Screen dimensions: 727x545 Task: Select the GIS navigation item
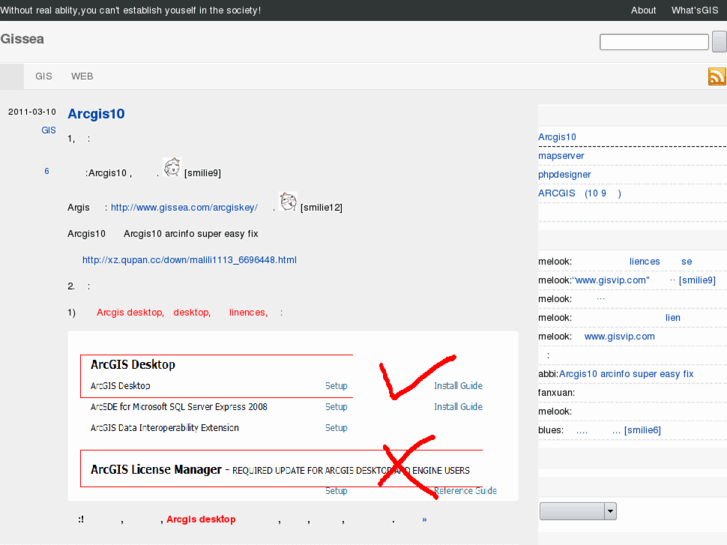[44, 76]
